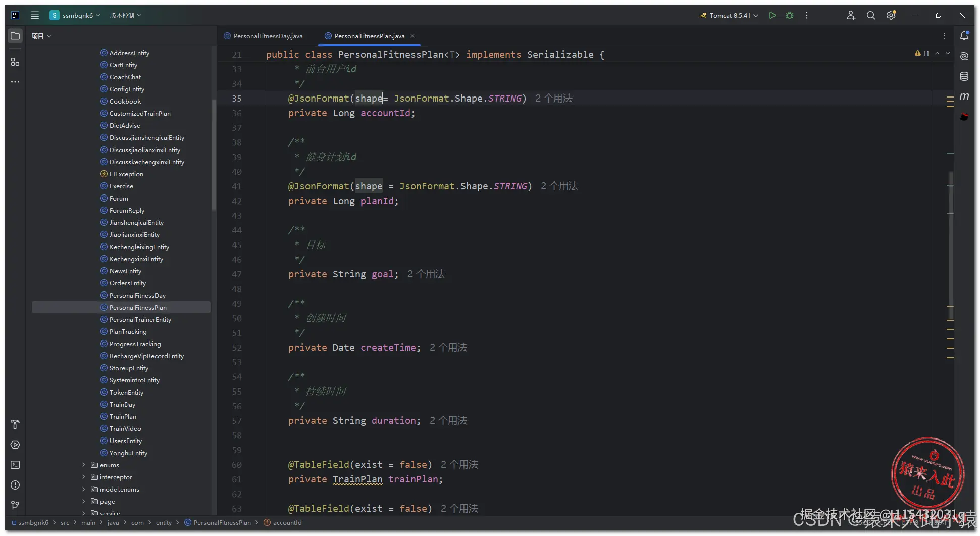Open the Services tool window
Screen dimensions: 980x536
tap(15, 445)
